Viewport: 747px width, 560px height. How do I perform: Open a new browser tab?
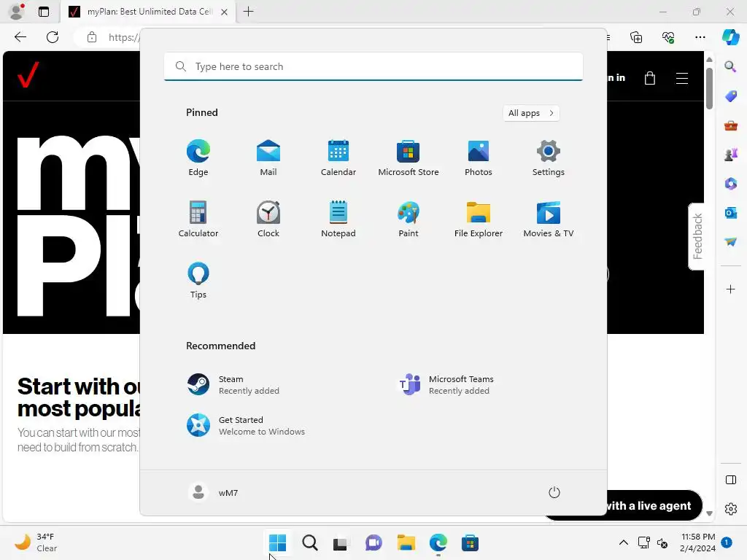(248, 12)
